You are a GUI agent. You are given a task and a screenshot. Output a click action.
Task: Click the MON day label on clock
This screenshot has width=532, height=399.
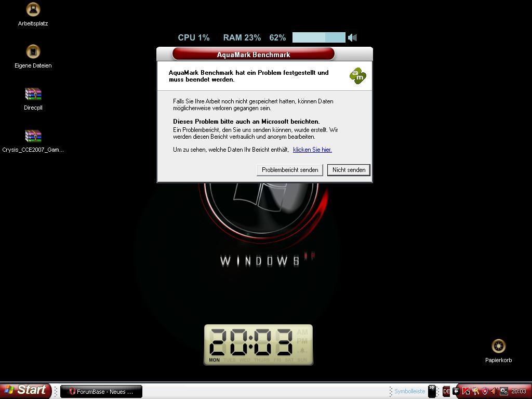(214, 360)
